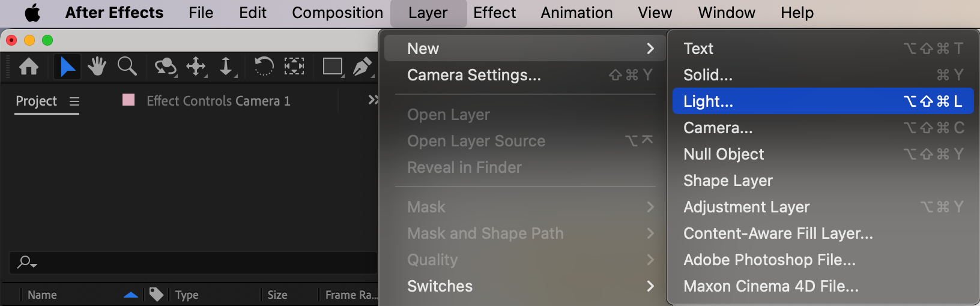Select the Selection arrow tool
This screenshot has height=306, width=980.
pos(67,66)
